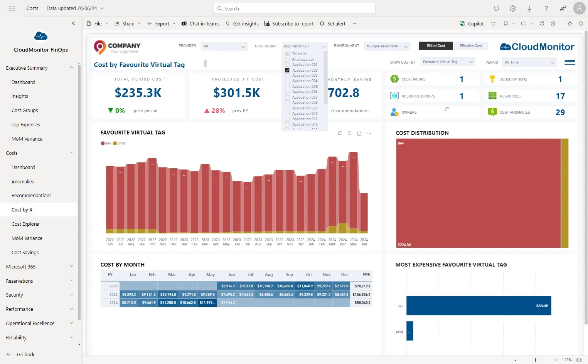
Task: Click the view layout rectangle icon
Action: tap(524, 23)
